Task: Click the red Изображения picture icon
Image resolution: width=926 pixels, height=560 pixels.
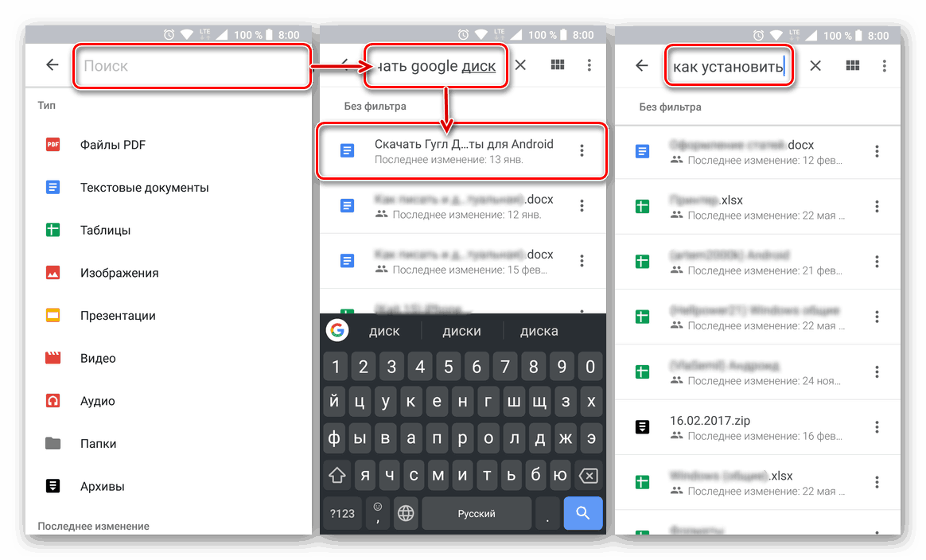Action: (x=53, y=272)
